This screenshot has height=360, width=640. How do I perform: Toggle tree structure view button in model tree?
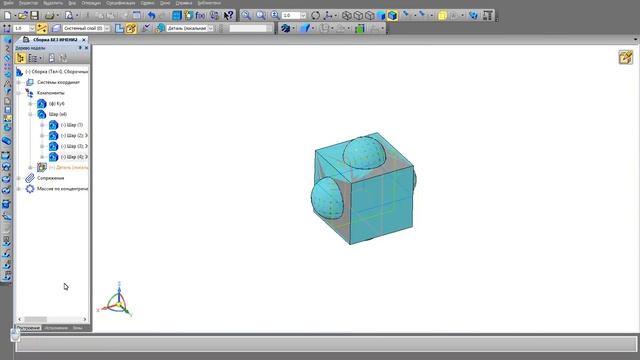20,58
